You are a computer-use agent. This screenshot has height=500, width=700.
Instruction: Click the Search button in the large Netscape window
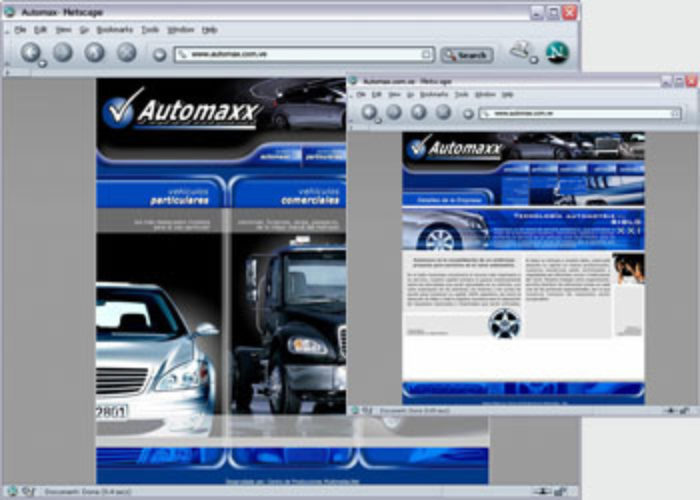[x=467, y=55]
